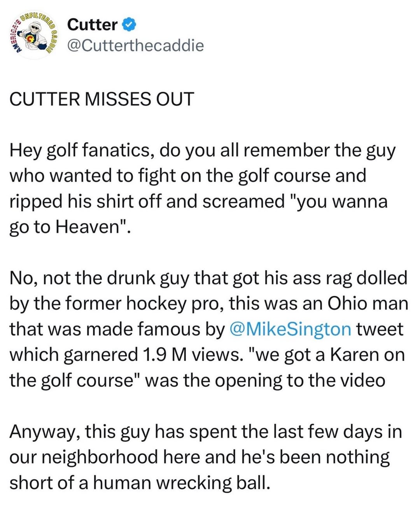Click the Cutter caddie profile avatar
420x513 pixels.
click(x=33, y=35)
